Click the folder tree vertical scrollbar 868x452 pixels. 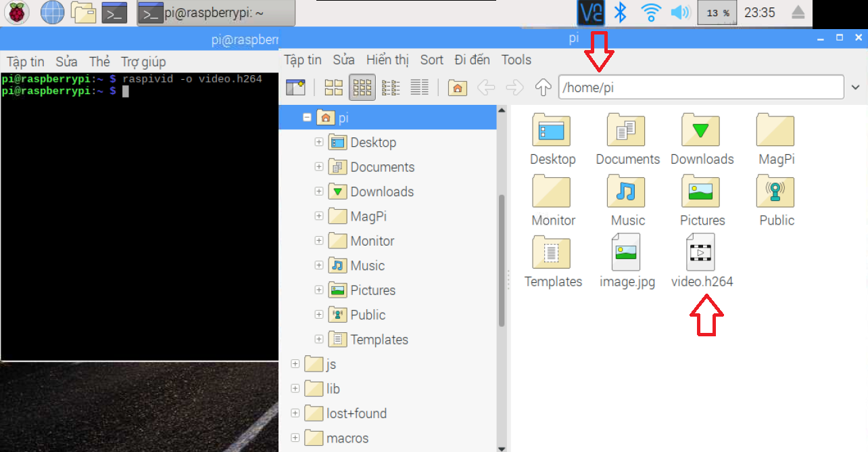coord(501,261)
